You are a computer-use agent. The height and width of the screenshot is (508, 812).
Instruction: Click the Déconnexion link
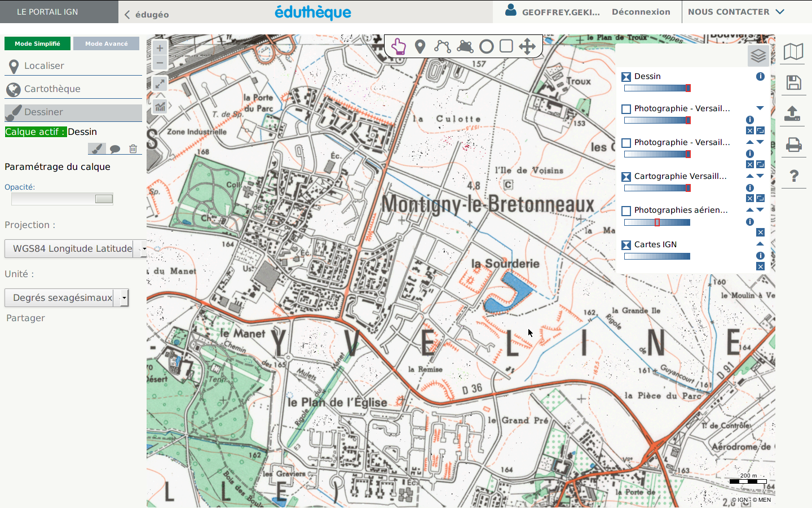(641, 12)
